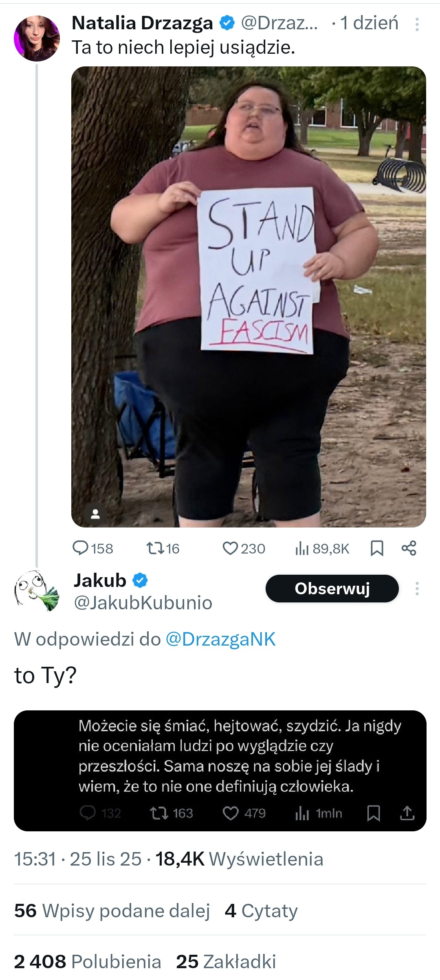Tap the tagged-person icon on the photo
Screen dimensions: 440x980
(x=95, y=514)
